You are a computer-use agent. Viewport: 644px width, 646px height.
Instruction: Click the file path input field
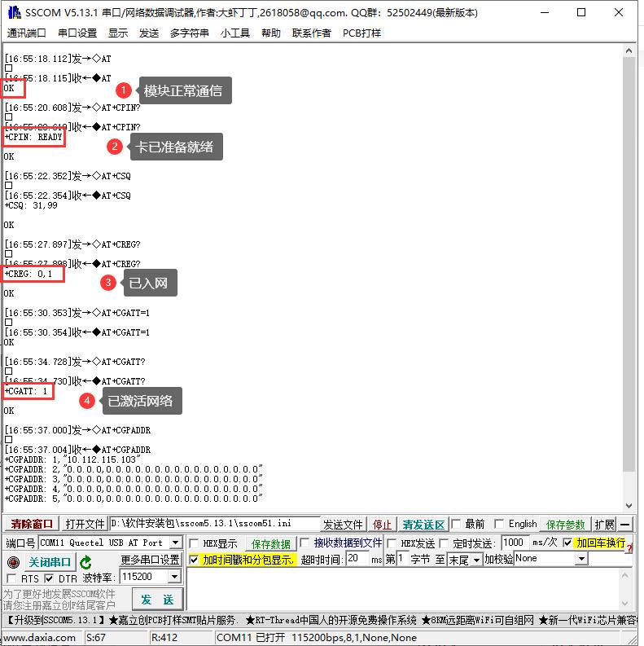[x=215, y=523]
